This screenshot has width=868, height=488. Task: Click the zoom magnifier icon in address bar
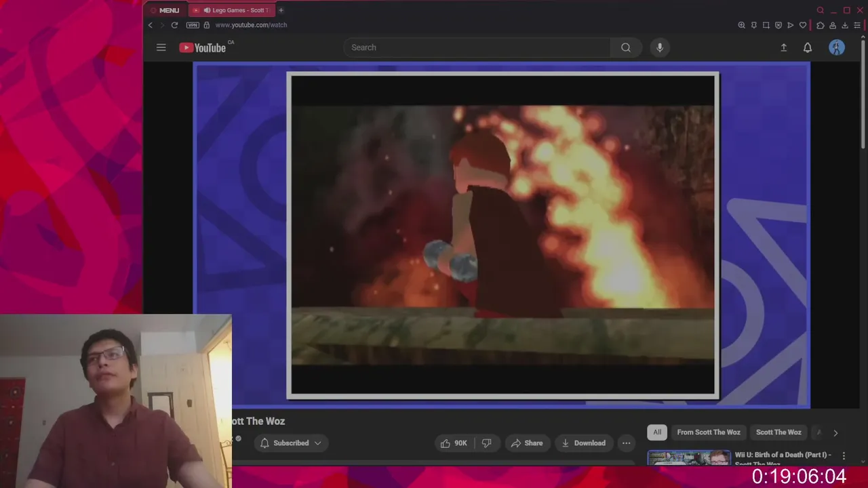[741, 25]
